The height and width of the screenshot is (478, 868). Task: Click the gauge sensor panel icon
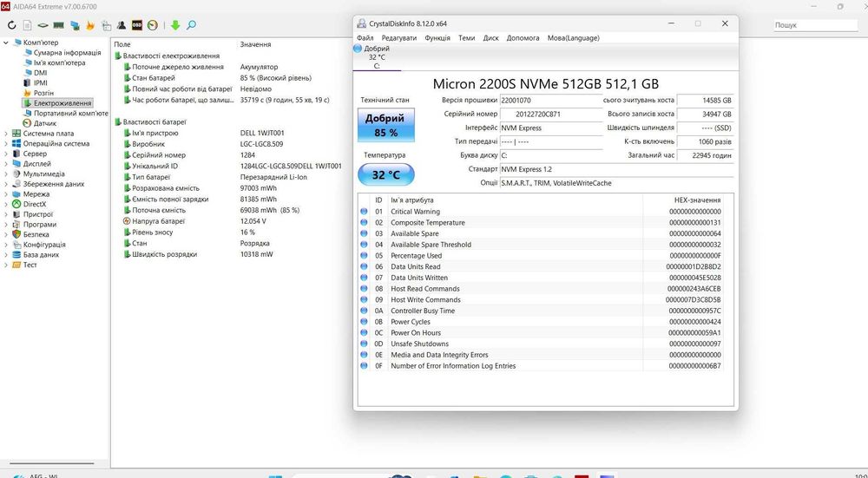152,25
